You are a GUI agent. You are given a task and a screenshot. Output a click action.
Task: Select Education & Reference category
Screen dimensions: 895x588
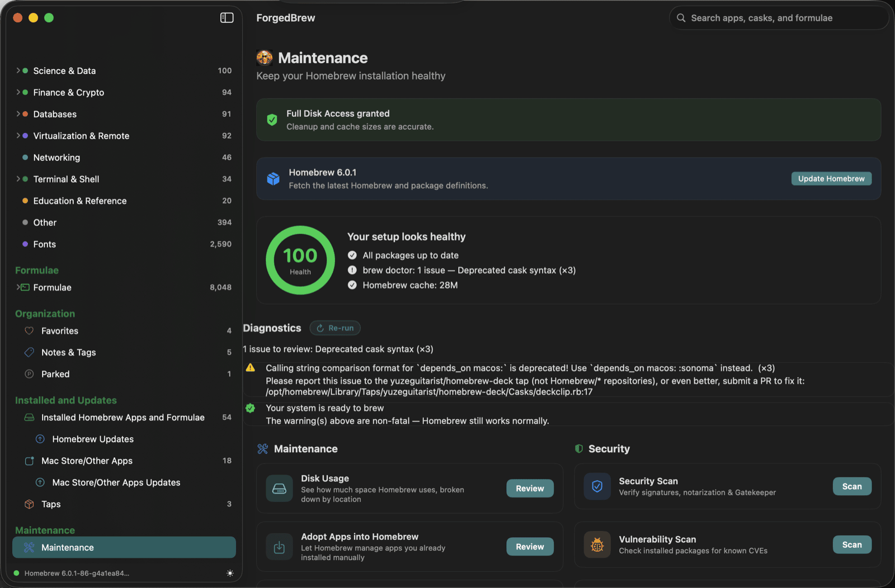pyautogui.click(x=124, y=201)
